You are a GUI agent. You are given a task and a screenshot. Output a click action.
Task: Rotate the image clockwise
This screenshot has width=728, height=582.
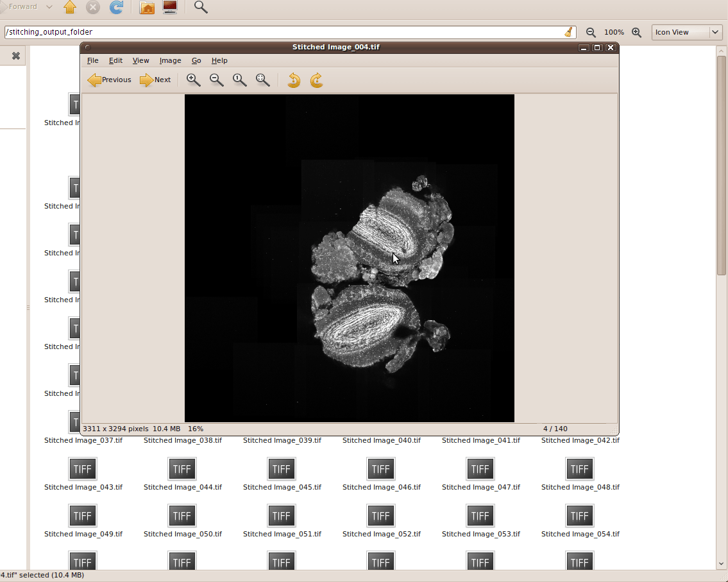tap(316, 80)
